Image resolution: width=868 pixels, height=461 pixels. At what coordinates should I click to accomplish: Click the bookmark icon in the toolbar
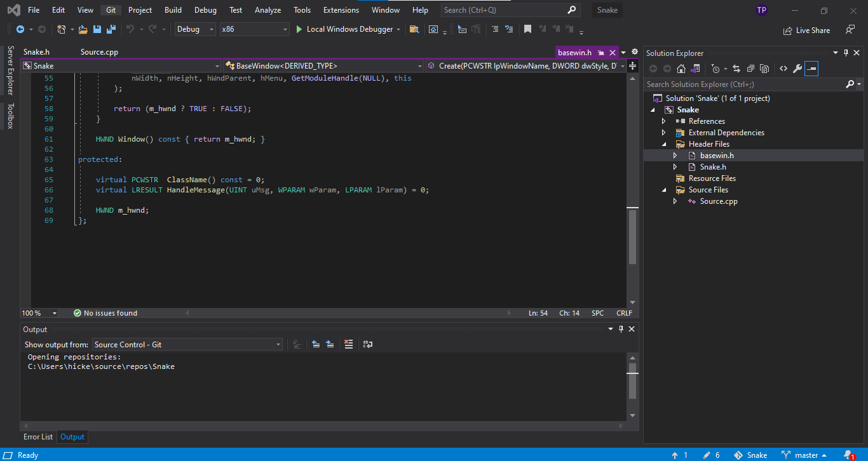pyautogui.click(x=527, y=29)
